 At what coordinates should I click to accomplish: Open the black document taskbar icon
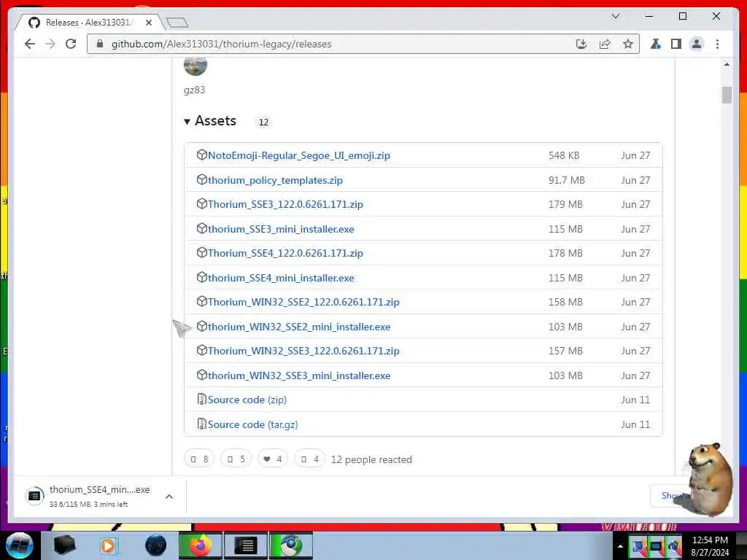246,545
